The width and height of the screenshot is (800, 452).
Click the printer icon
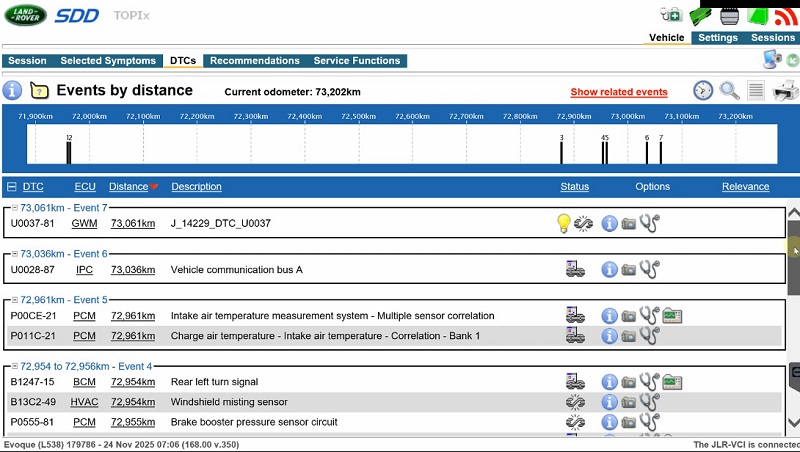click(785, 91)
